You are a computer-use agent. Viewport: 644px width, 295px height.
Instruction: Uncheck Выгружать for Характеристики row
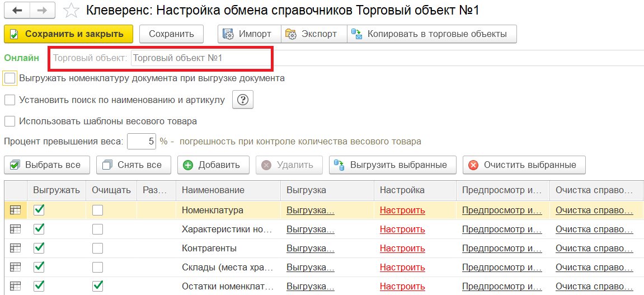click(39, 229)
